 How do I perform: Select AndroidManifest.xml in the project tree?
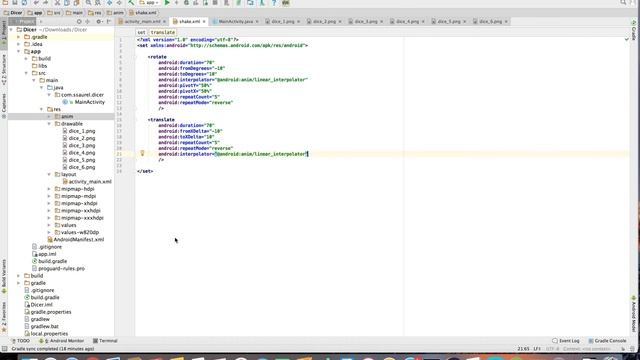tap(75, 240)
